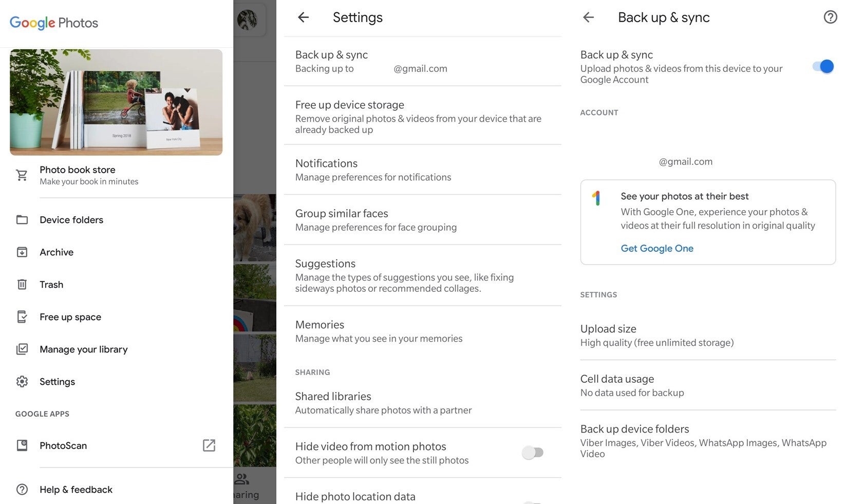Select Free up space in drawer
The width and height of the screenshot is (845, 504).
coord(117,317)
